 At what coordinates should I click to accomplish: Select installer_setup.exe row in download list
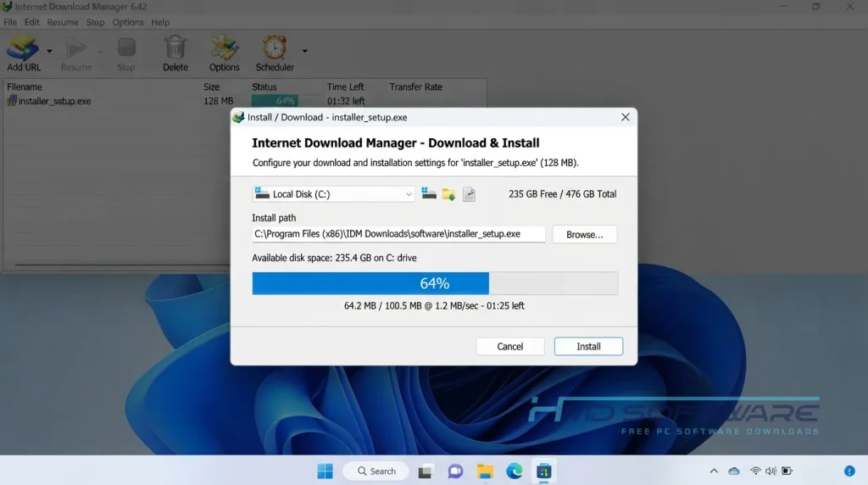243,101
